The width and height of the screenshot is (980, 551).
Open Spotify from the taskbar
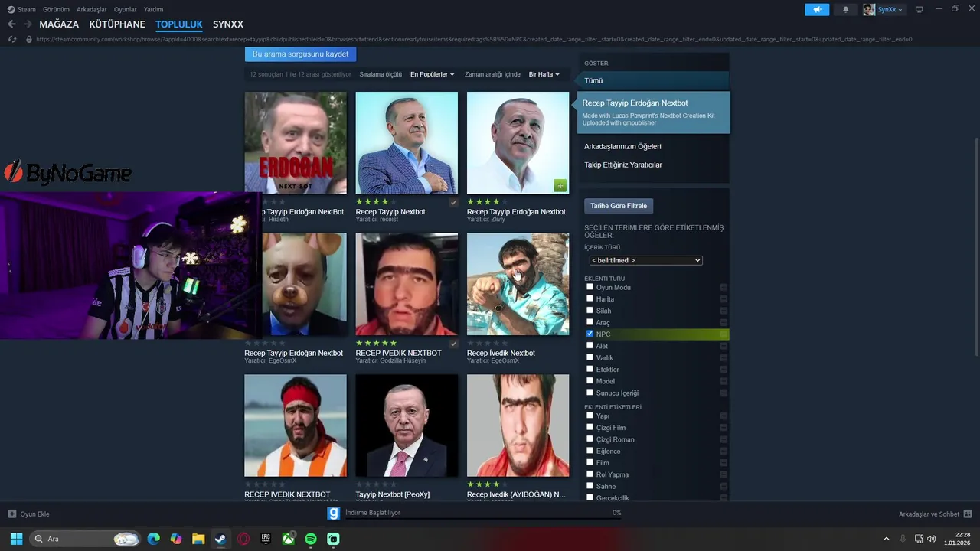(x=311, y=539)
